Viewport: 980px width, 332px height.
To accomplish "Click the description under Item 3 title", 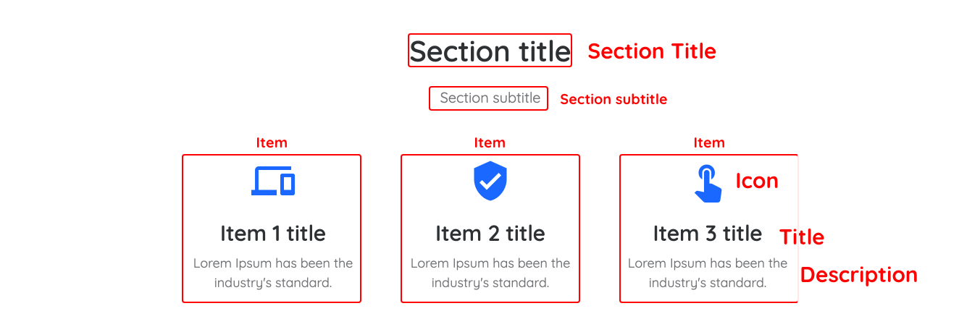I will pos(708,273).
